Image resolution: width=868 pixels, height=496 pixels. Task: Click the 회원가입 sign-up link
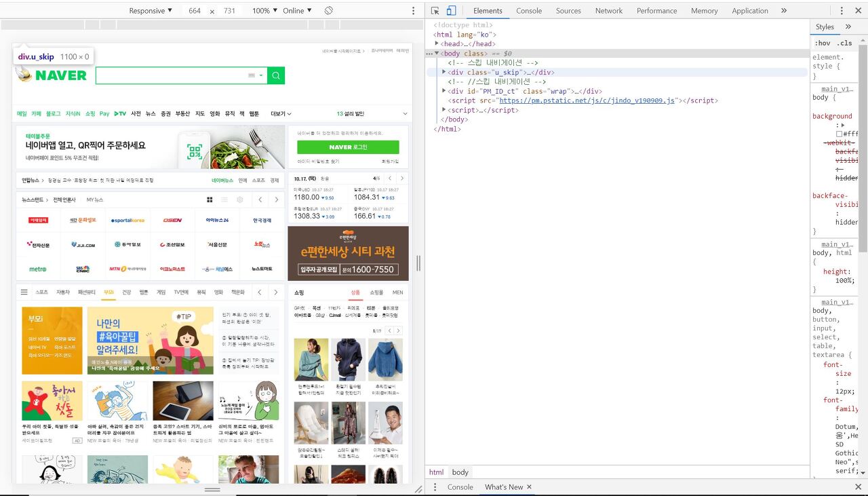[390, 161]
